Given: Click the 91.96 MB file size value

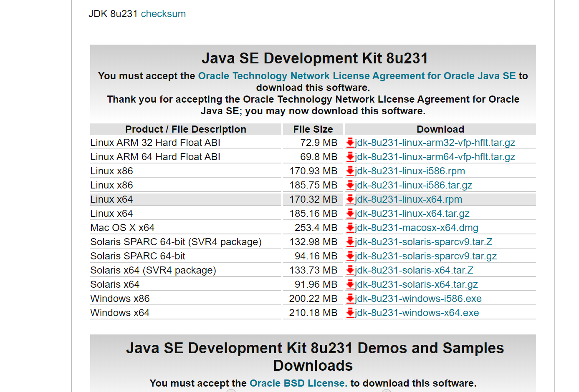Looking at the screenshot, I should click(x=316, y=284).
